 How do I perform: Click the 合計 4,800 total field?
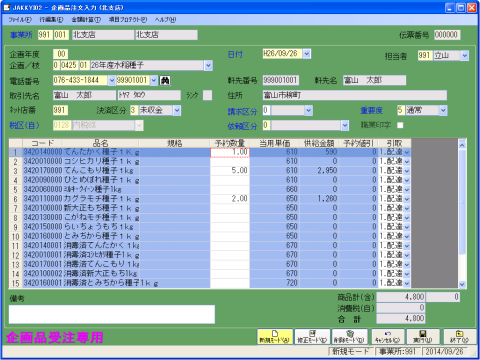coord(401,318)
